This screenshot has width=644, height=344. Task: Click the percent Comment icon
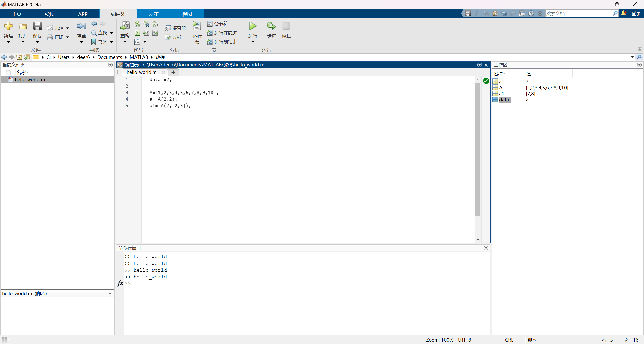(137, 24)
